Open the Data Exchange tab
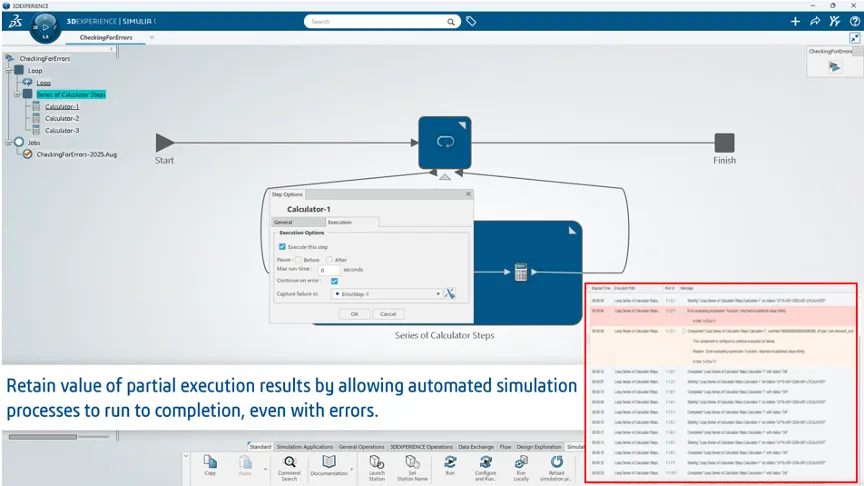 [x=476, y=446]
